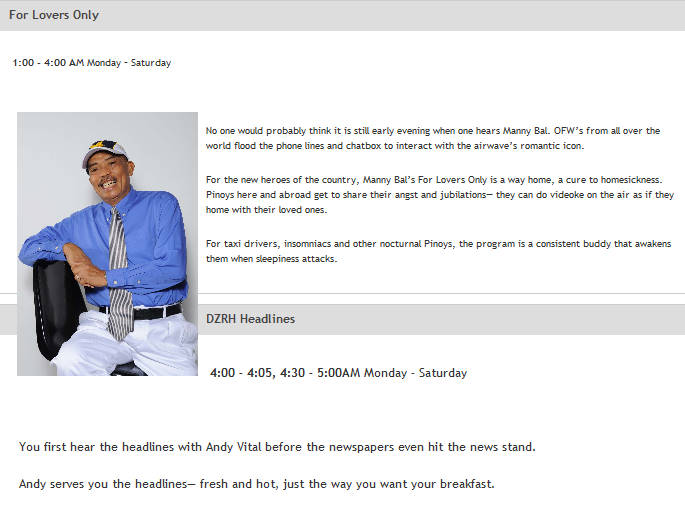Click the line 'Andy serves you the headlines'

[256, 484]
